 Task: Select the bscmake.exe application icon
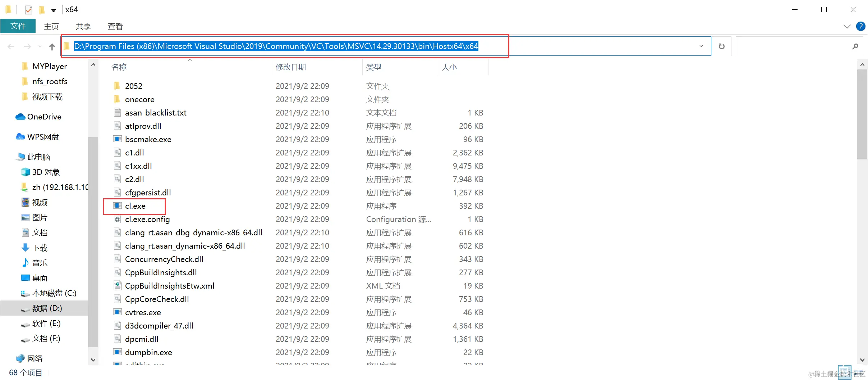pyautogui.click(x=117, y=139)
